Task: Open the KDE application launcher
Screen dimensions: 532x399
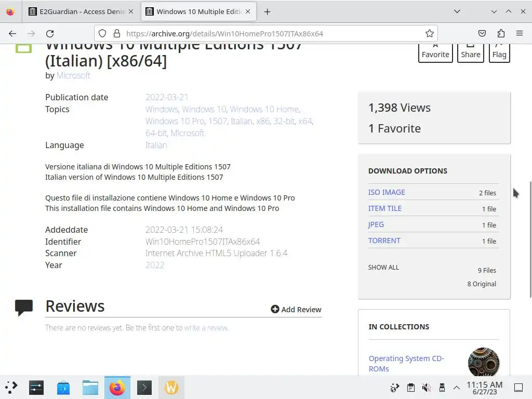Action: 11,387
